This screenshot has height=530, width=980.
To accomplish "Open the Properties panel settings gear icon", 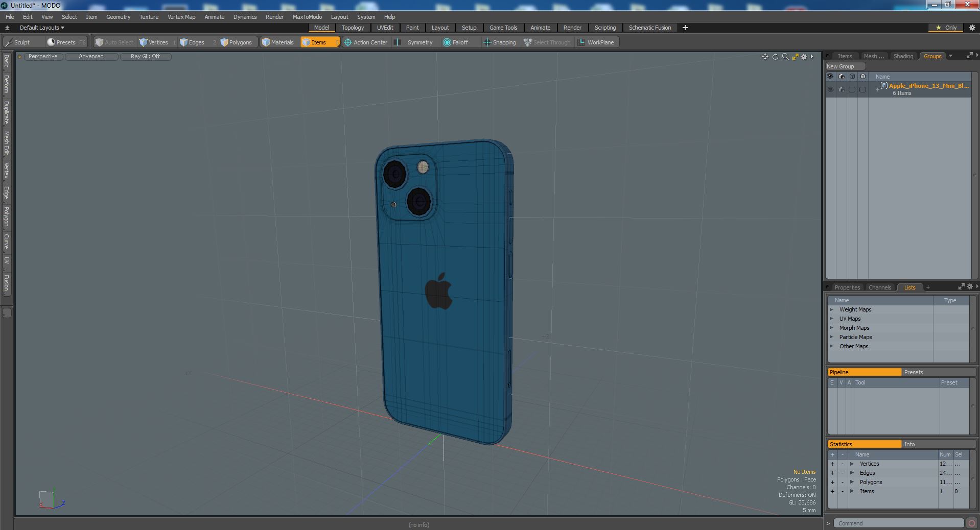I will 969,287.
